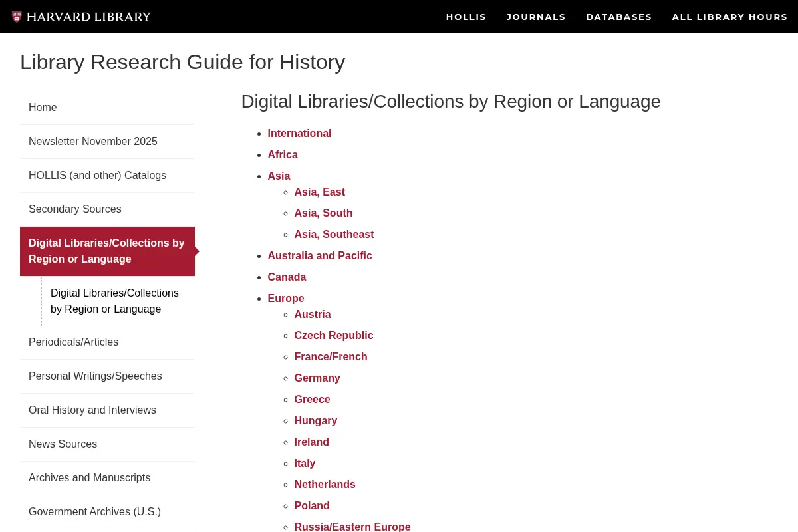Viewport: 798px width, 532px height.
Task: Jump to Asia, Southeast
Action: 334,235
